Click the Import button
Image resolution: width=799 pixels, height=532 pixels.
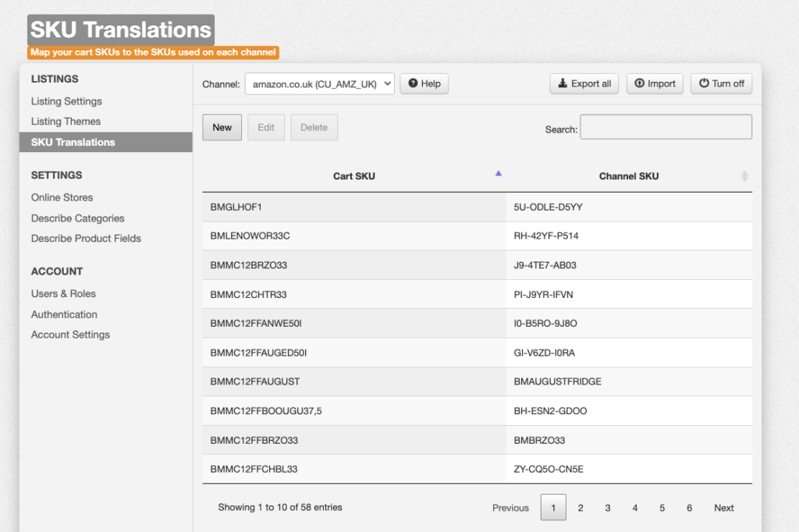coord(655,83)
